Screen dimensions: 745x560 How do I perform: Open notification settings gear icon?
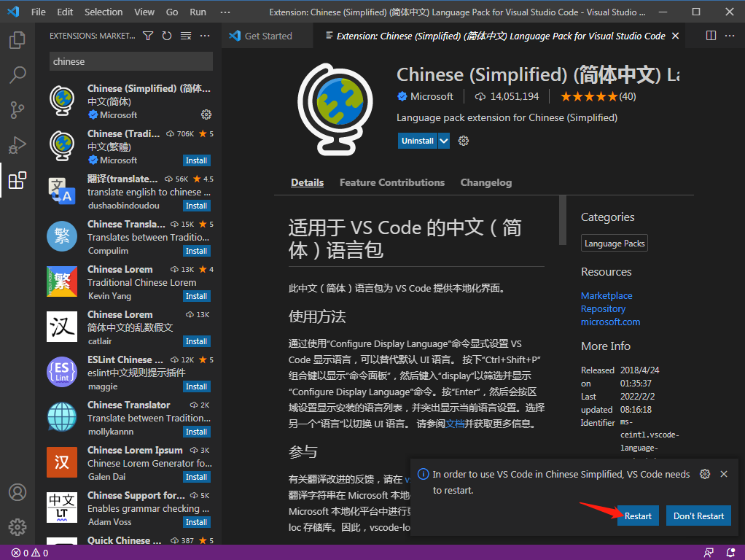(x=705, y=474)
